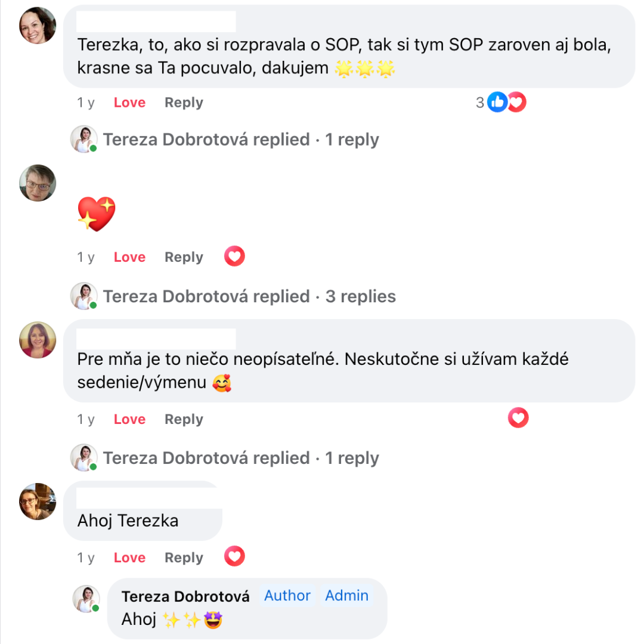Open the profile photo of the SOP commenter

38,26
